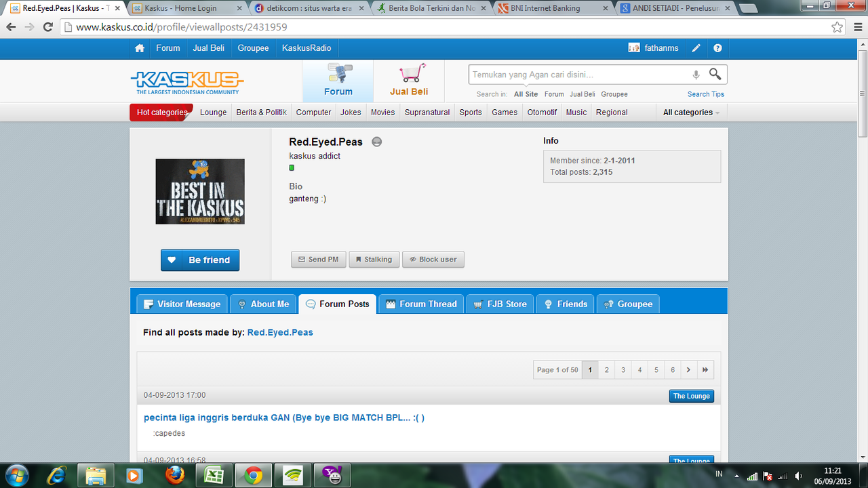Image resolution: width=868 pixels, height=488 pixels.
Task: Filter search to All Site
Action: 526,94
